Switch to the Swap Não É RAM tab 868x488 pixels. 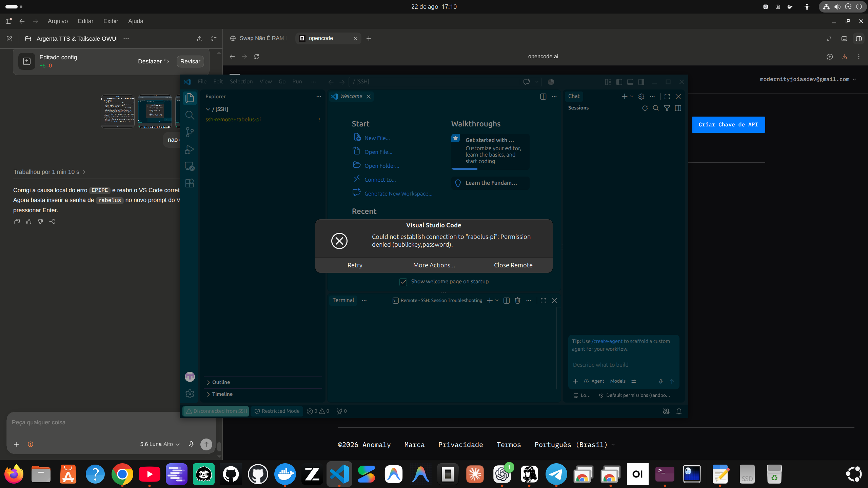(x=258, y=38)
